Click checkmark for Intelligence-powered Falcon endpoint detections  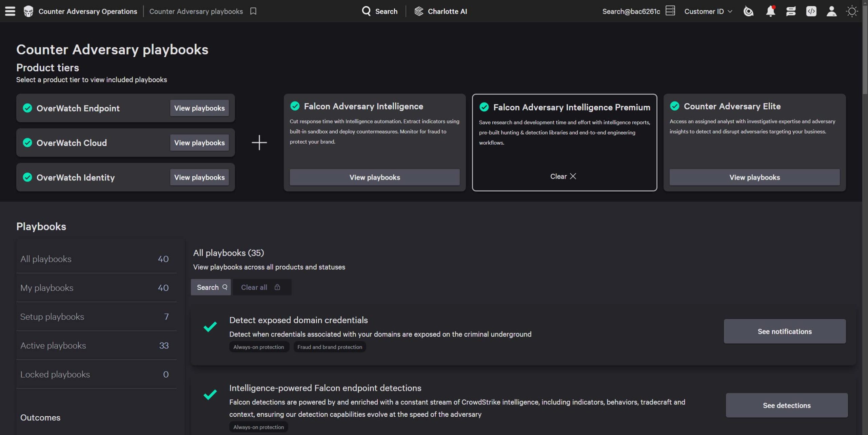point(210,395)
